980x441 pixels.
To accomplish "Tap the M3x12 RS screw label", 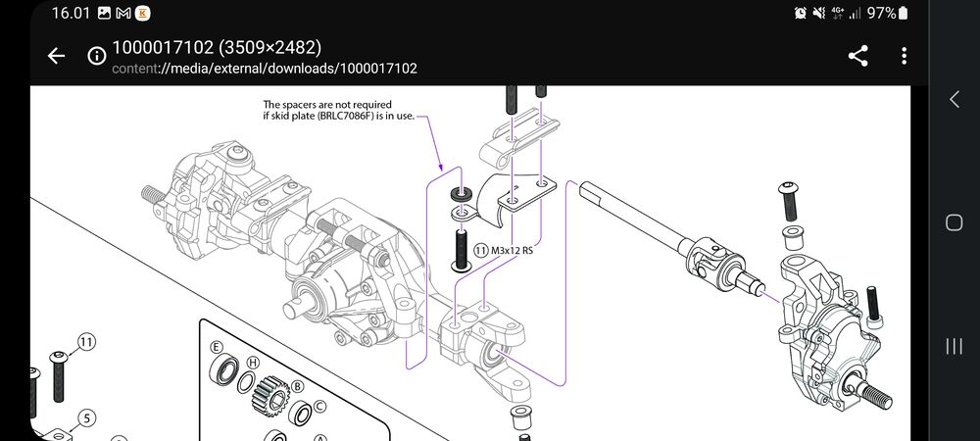I will coord(512,251).
